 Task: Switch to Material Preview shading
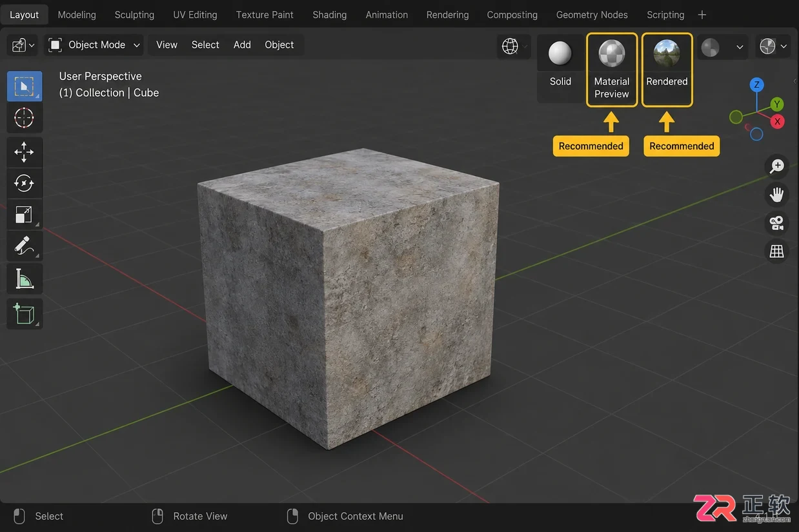tap(612, 70)
